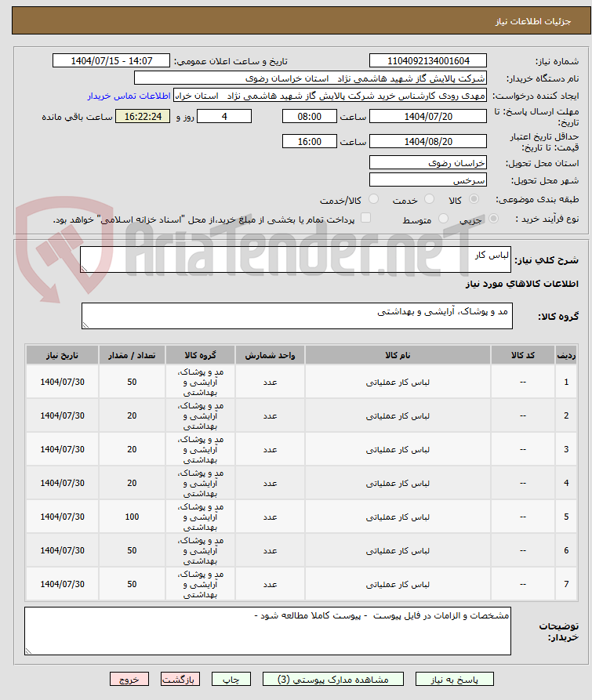
Task: Click the request creator field
Action: coord(330,96)
